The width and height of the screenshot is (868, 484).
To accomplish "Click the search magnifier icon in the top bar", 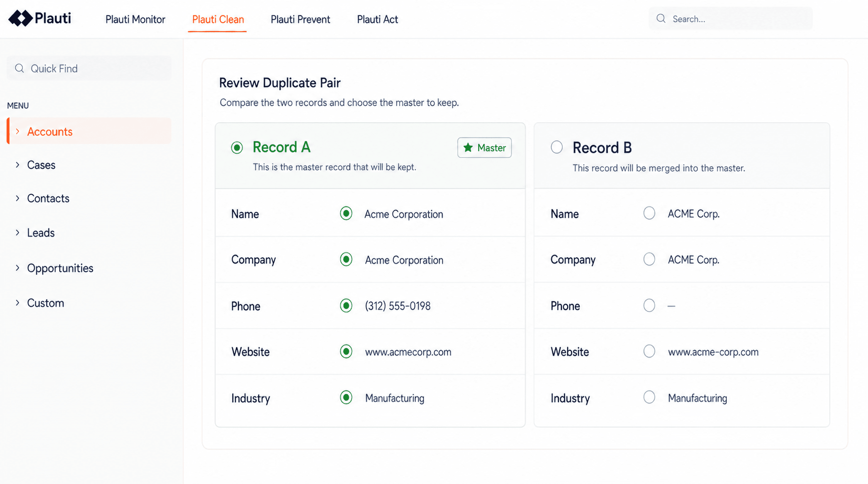I will coord(661,19).
